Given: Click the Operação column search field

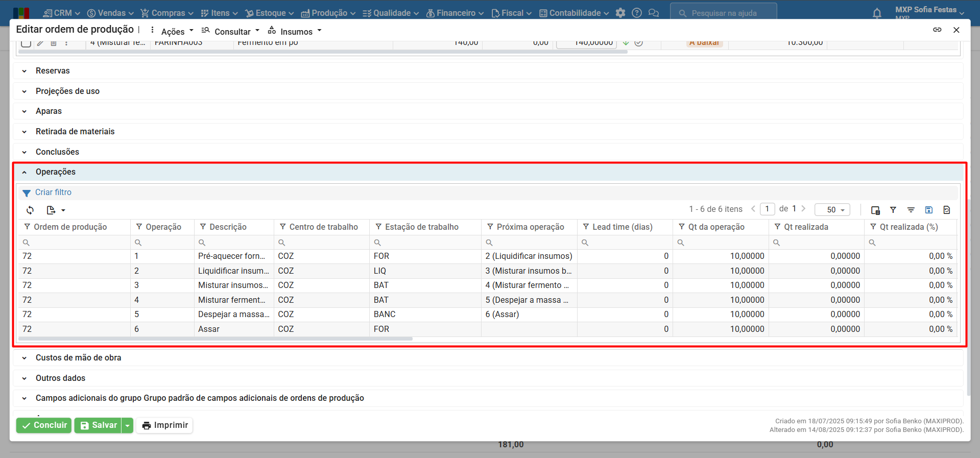Looking at the screenshot, I should click(162, 243).
